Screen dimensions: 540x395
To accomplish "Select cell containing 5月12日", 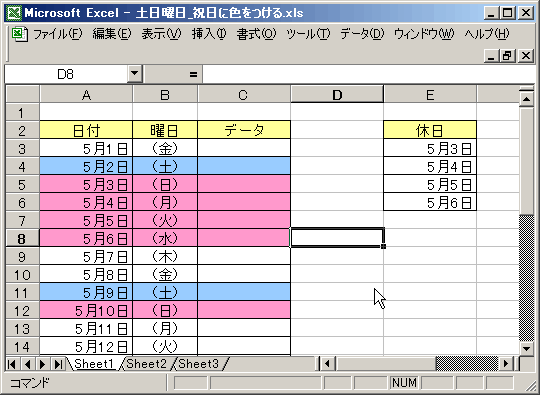I will click(x=86, y=346).
